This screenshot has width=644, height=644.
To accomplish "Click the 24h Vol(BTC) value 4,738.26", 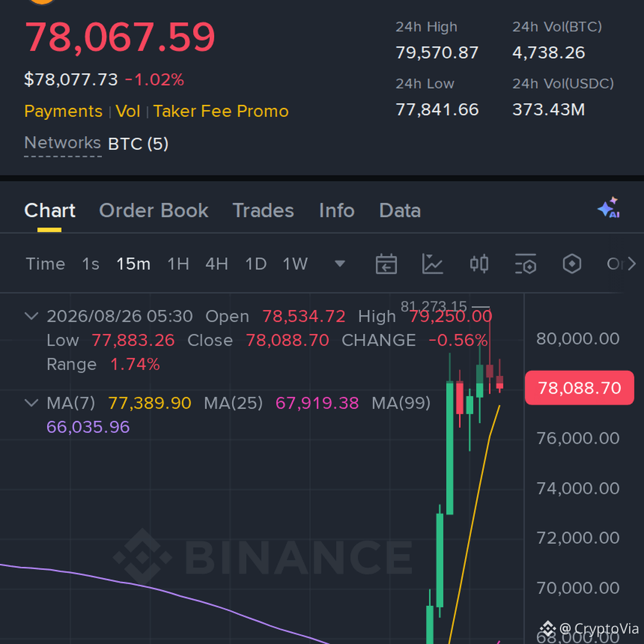I will [549, 52].
